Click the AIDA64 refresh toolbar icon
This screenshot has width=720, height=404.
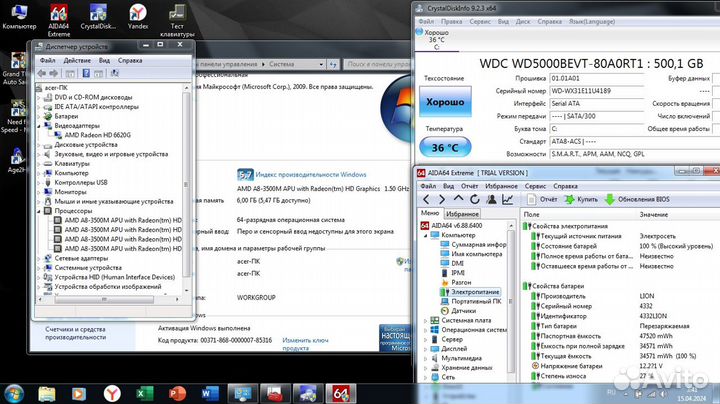coord(474,200)
